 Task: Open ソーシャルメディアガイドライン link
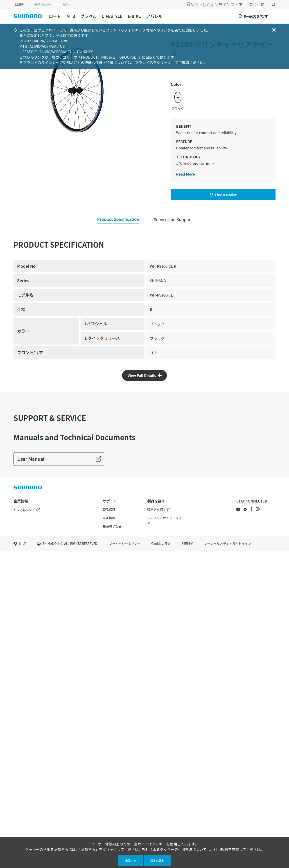point(227,544)
